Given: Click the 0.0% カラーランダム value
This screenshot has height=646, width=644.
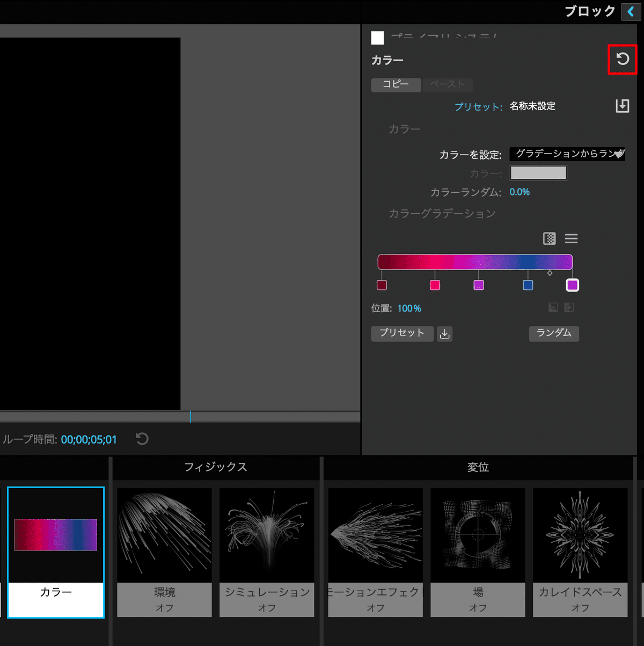Looking at the screenshot, I should [519, 192].
